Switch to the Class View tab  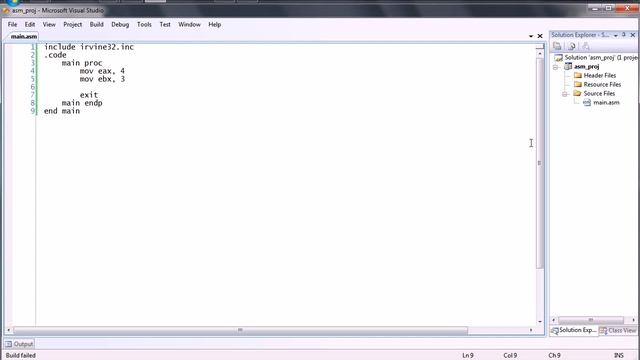618,330
